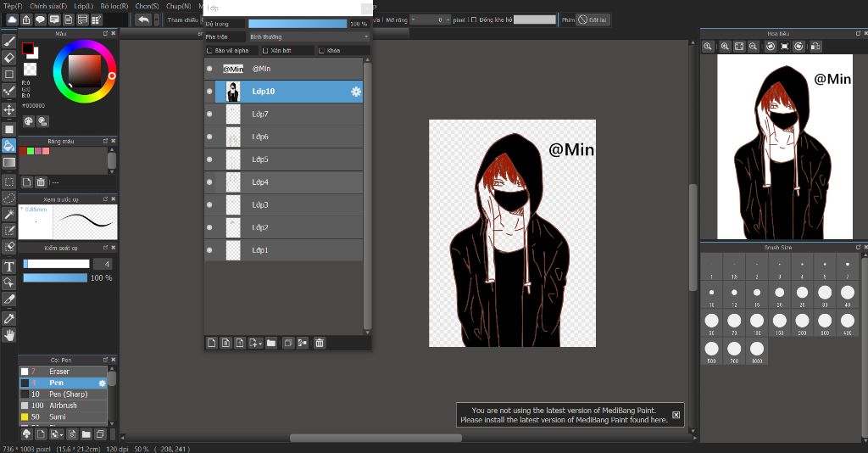Click the Undo arrow in top toolbar
This screenshot has width=868, height=453.
(x=143, y=20)
